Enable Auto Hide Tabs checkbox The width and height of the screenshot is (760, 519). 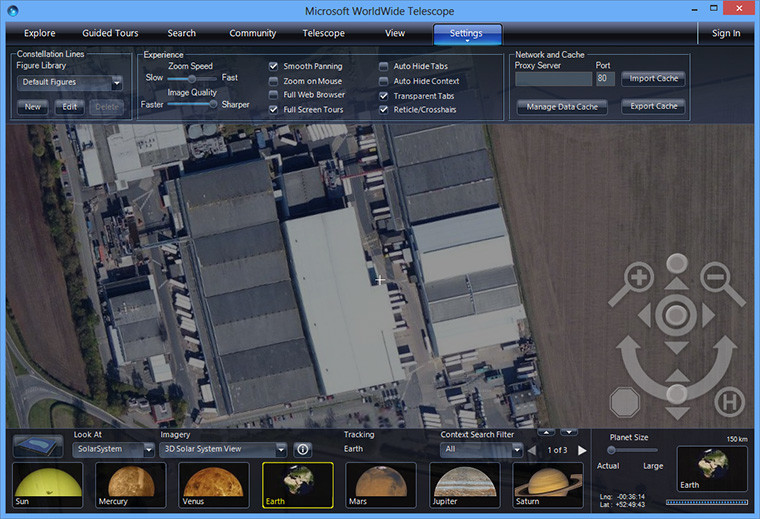point(384,66)
